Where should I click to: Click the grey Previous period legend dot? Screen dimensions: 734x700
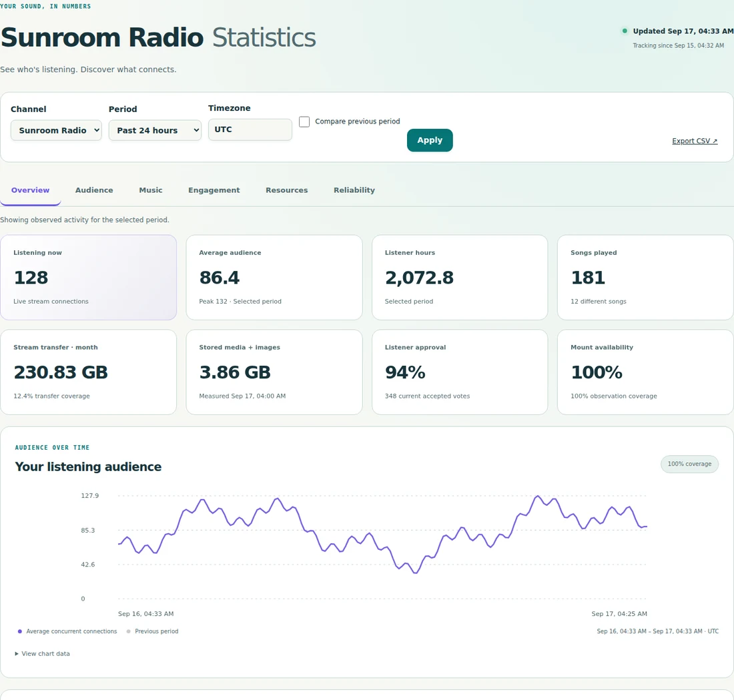pyautogui.click(x=128, y=631)
